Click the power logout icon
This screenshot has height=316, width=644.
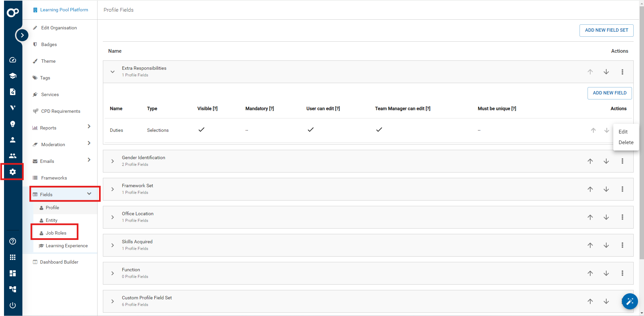(x=13, y=305)
